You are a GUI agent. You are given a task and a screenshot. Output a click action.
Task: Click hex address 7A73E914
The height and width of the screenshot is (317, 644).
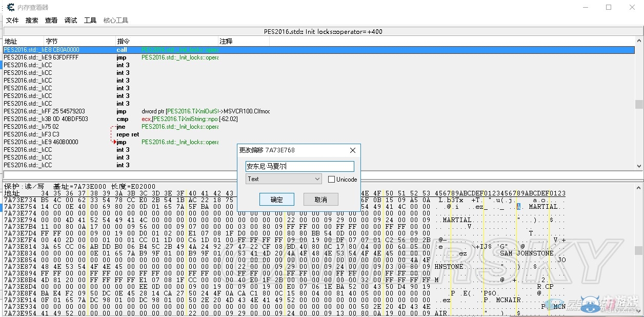(20, 300)
